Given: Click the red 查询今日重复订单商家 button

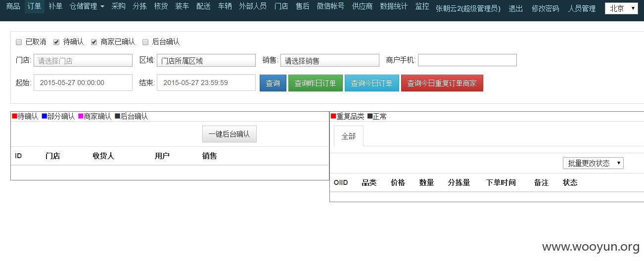Looking at the screenshot, I should [442, 83].
